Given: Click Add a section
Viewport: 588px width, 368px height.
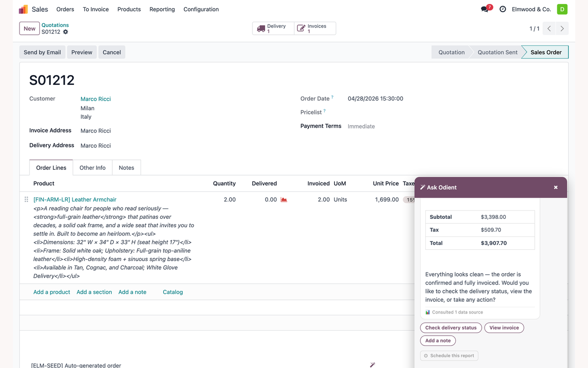Looking at the screenshot, I should coord(94,292).
